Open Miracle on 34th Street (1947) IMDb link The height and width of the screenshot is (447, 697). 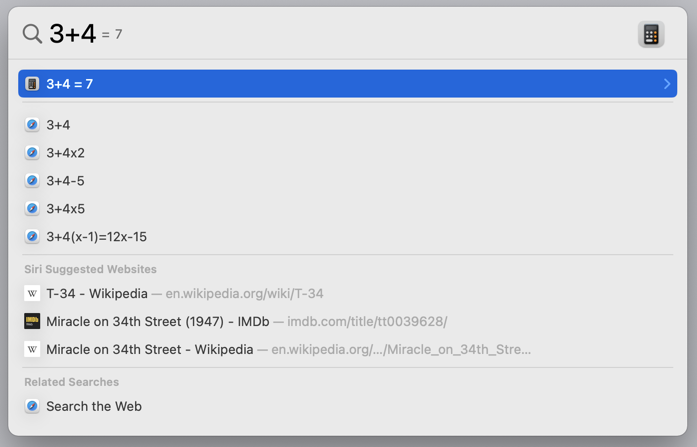coord(157,322)
